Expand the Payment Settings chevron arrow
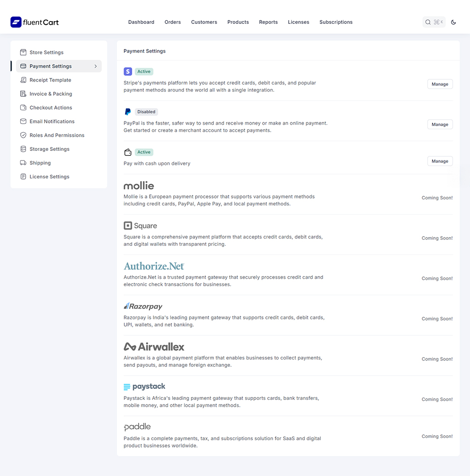Image resolution: width=470 pixels, height=476 pixels. pyautogui.click(x=95, y=66)
